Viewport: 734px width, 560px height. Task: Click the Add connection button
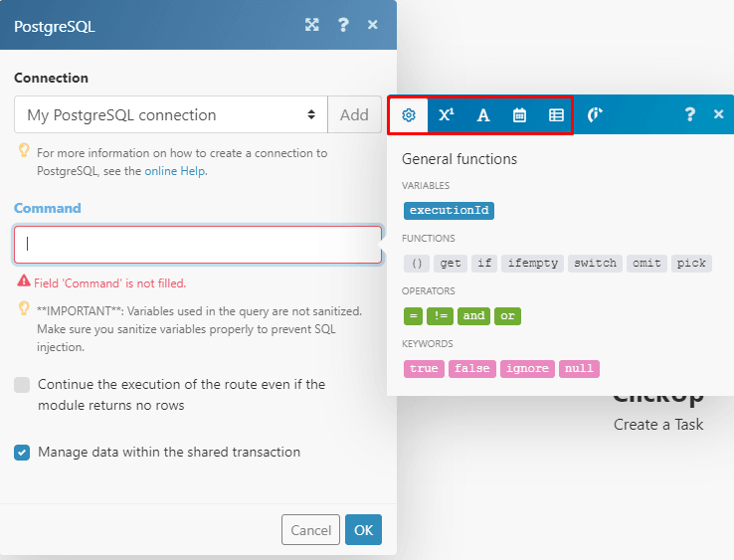click(354, 115)
